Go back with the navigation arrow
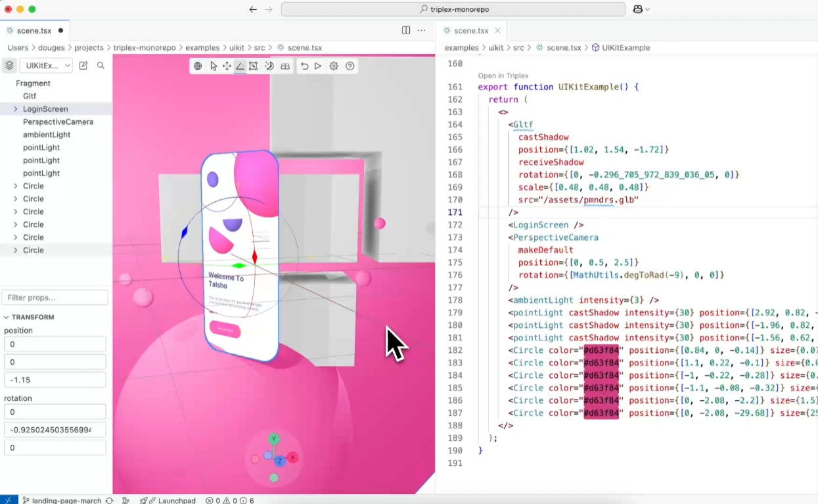 (253, 9)
